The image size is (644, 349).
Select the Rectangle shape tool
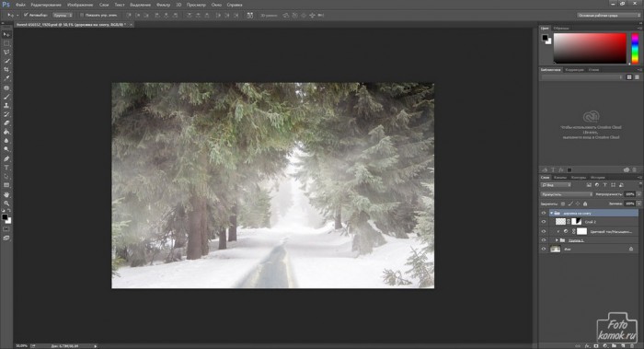pos(6,185)
